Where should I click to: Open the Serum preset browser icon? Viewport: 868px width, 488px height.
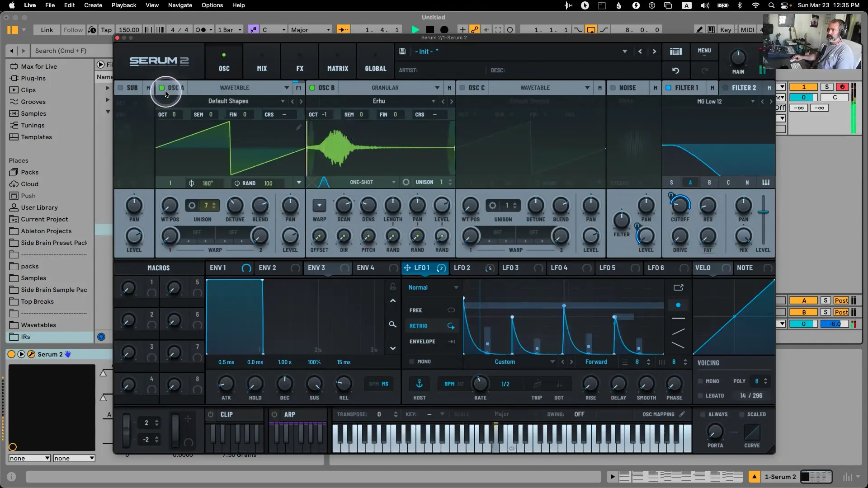tap(676, 52)
